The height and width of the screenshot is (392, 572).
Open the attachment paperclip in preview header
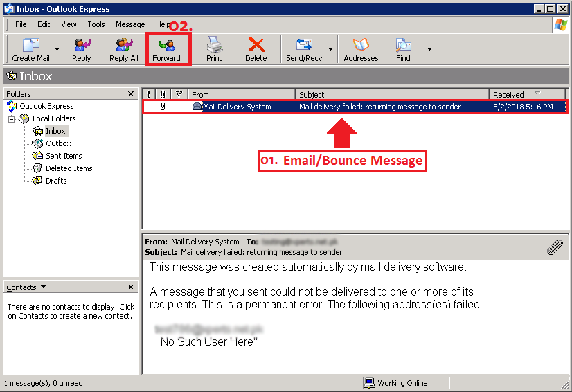tap(555, 247)
